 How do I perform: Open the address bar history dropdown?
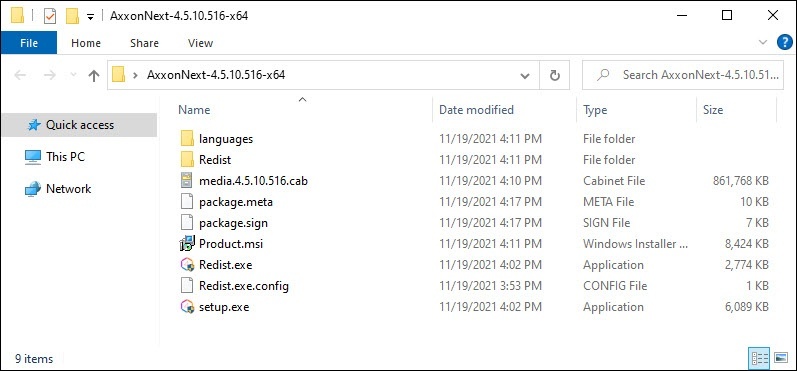coord(525,76)
